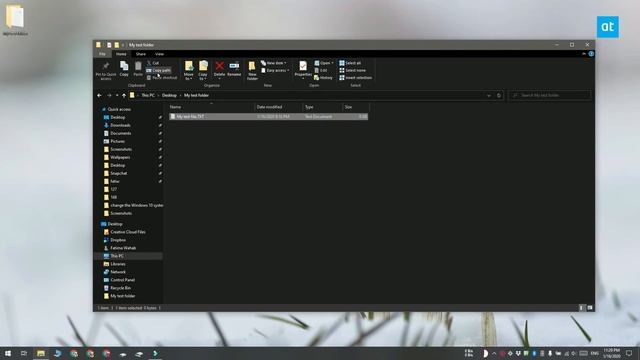Click the Paste button in the ribbon

tap(138, 69)
